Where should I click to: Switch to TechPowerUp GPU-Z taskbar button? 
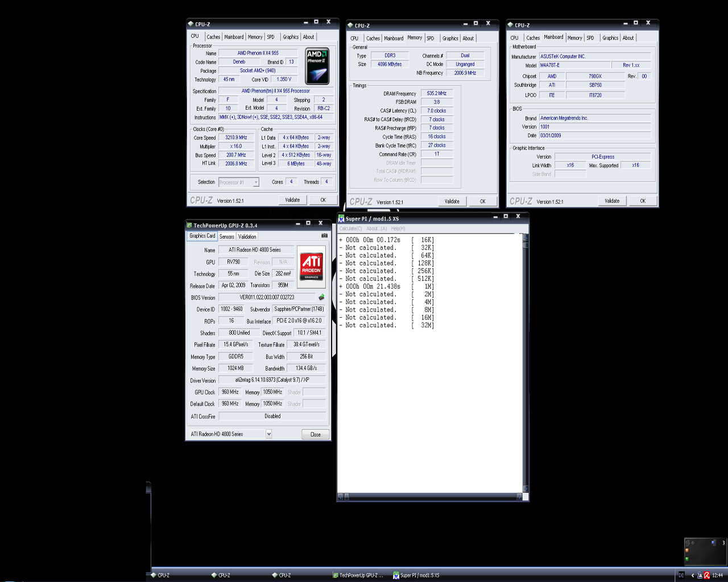(x=358, y=575)
